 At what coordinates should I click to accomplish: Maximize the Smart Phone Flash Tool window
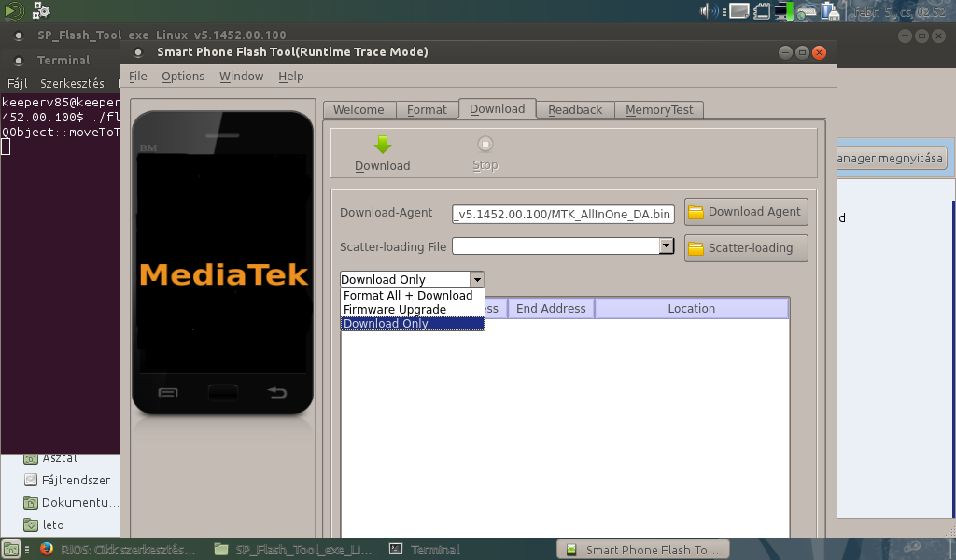click(x=802, y=52)
